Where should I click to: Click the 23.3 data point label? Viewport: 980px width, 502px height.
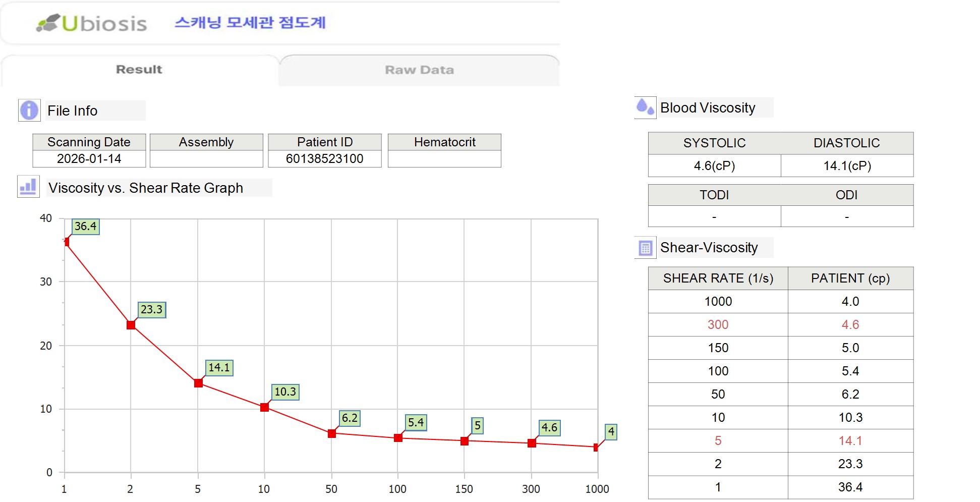(x=152, y=310)
